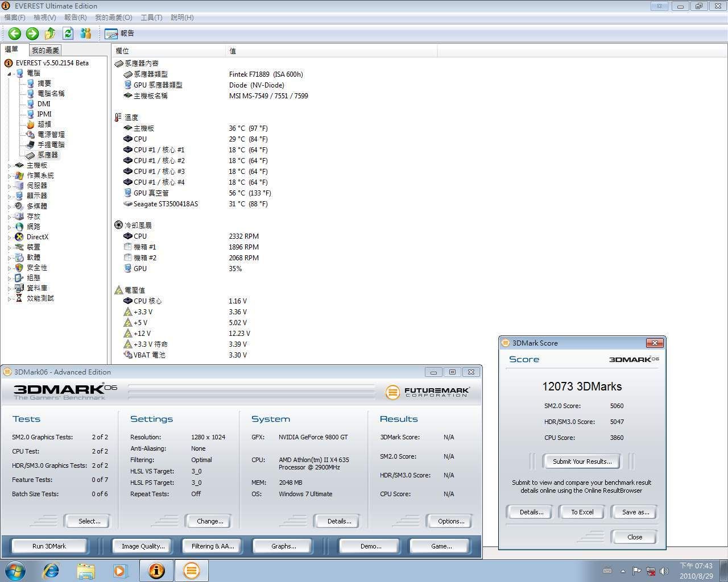
Task: Click the 值 column header
Action: (331, 51)
